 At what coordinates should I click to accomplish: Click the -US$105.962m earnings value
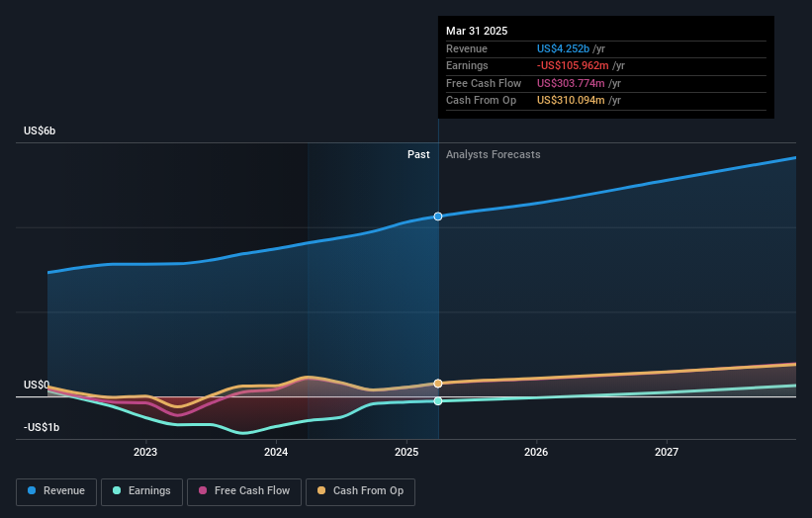(573, 65)
